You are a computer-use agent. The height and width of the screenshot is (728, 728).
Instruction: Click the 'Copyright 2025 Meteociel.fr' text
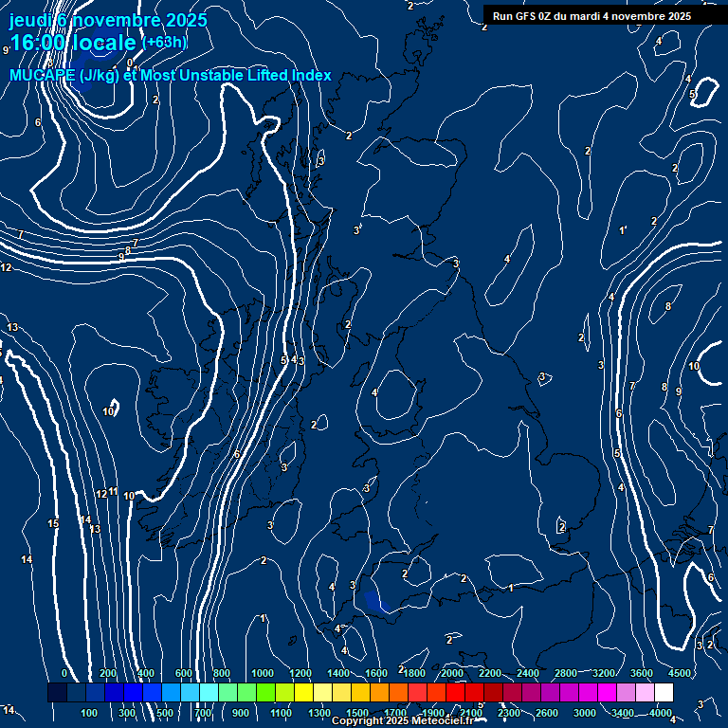pyautogui.click(x=403, y=720)
